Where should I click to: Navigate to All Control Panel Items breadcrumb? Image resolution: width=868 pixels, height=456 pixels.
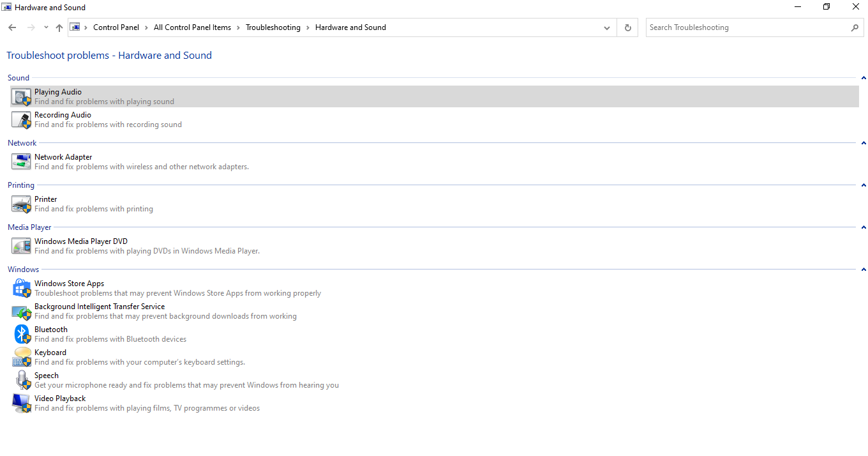[x=192, y=27]
